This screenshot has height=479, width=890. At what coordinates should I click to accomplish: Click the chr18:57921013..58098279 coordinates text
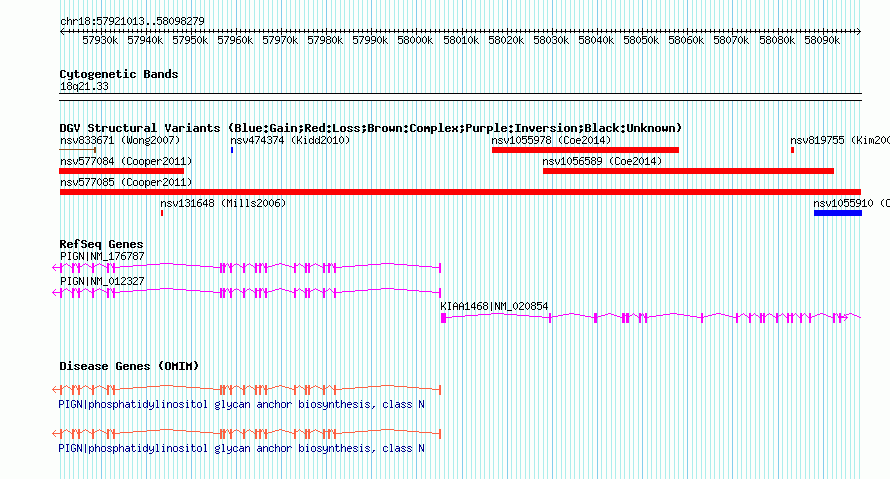pyautogui.click(x=132, y=22)
